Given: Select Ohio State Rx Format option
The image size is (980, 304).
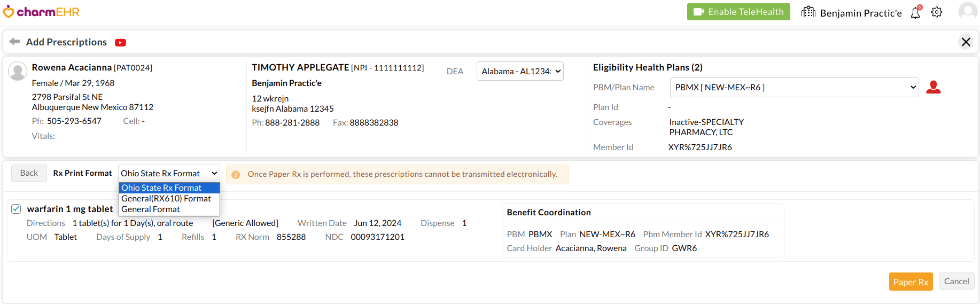Looking at the screenshot, I should [x=161, y=188].
